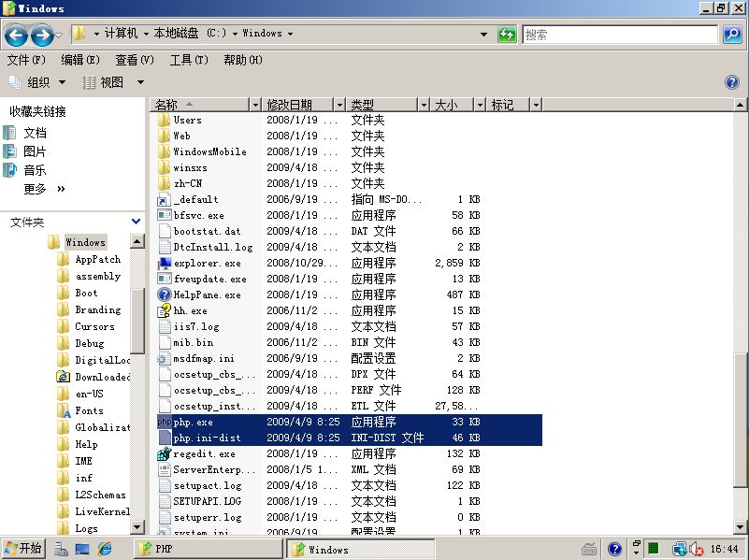This screenshot has width=749, height=560.
Task: Click the Forward navigation arrow button
Action: pos(42,36)
